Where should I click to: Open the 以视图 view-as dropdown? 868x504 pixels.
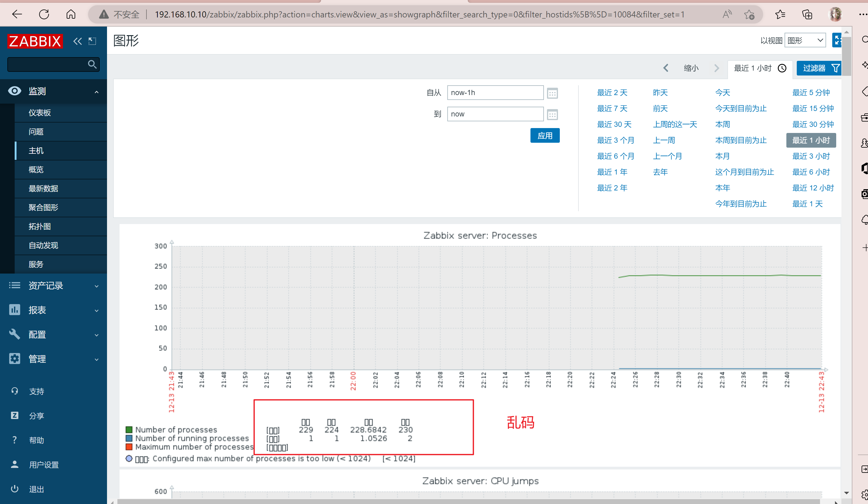tap(805, 40)
